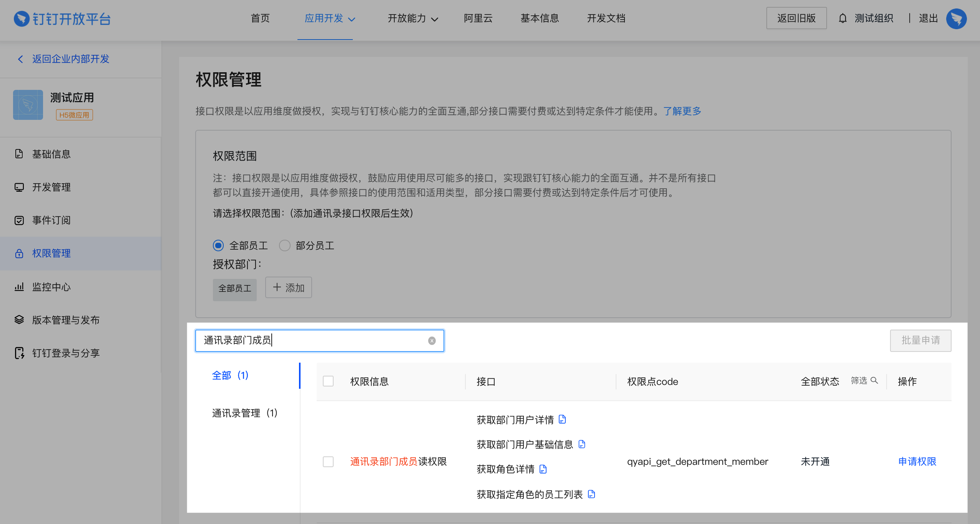This screenshot has width=980, height=524.
Task: Click the clear search field icon
Action: 432,341
